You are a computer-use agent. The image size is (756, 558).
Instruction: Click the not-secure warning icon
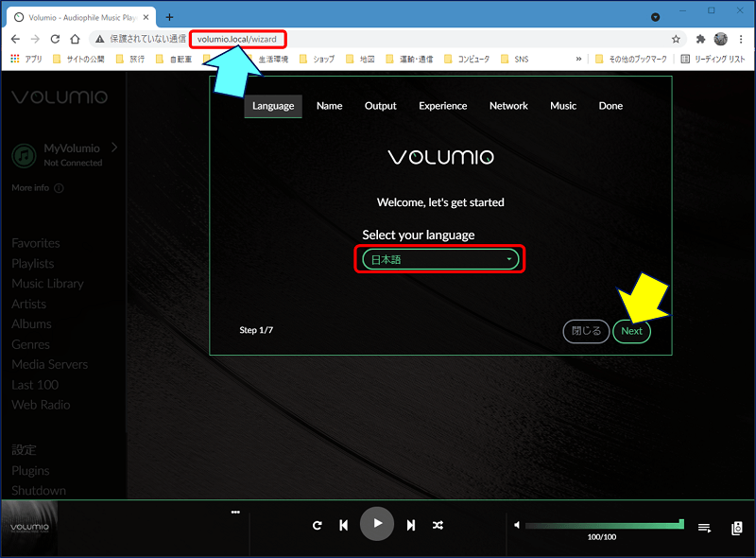(99, 39)
